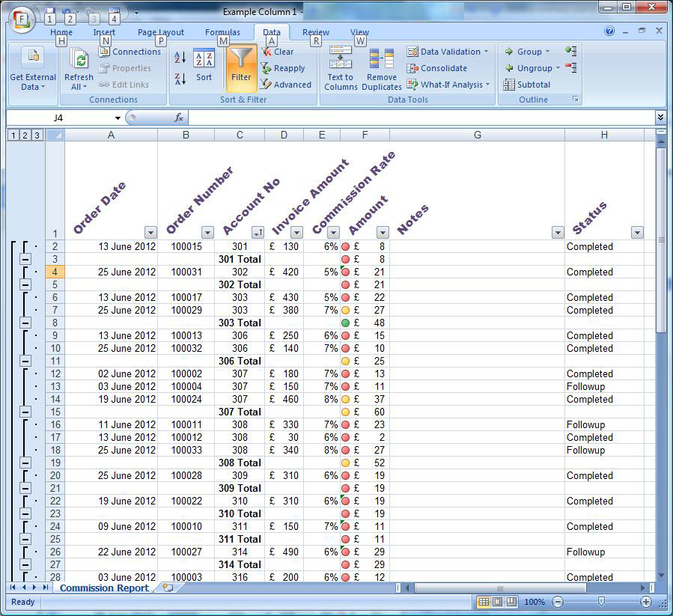The image size is (673, 616).
Task: Click the Select All corner button
Action: pyautogui.click(x=55, y=135)
